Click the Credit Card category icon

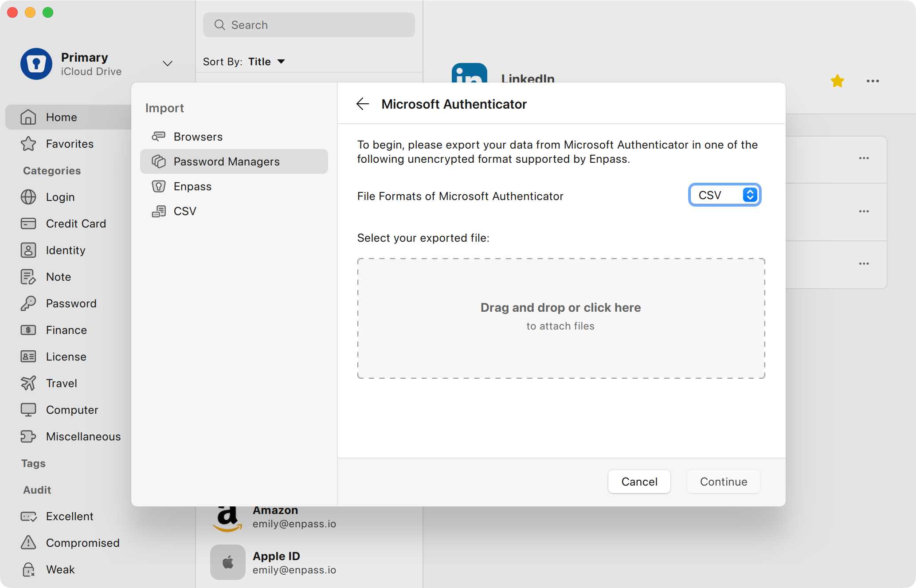(28, 223)
